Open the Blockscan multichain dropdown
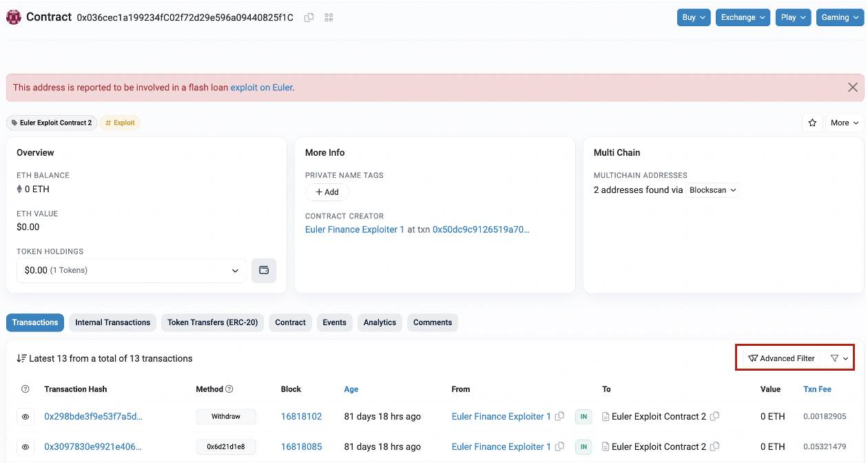Viewport: 868px width, 463px height. coord(713,190)
